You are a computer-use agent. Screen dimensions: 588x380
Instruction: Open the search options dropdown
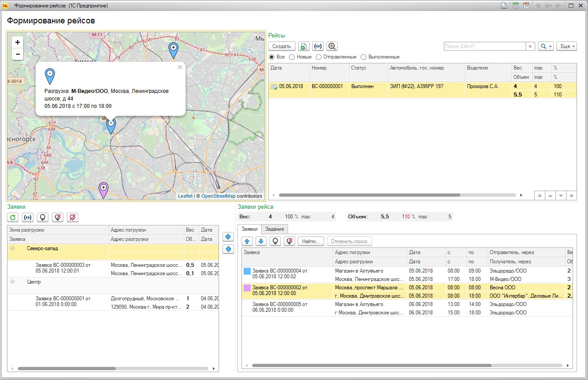point(546,46)
